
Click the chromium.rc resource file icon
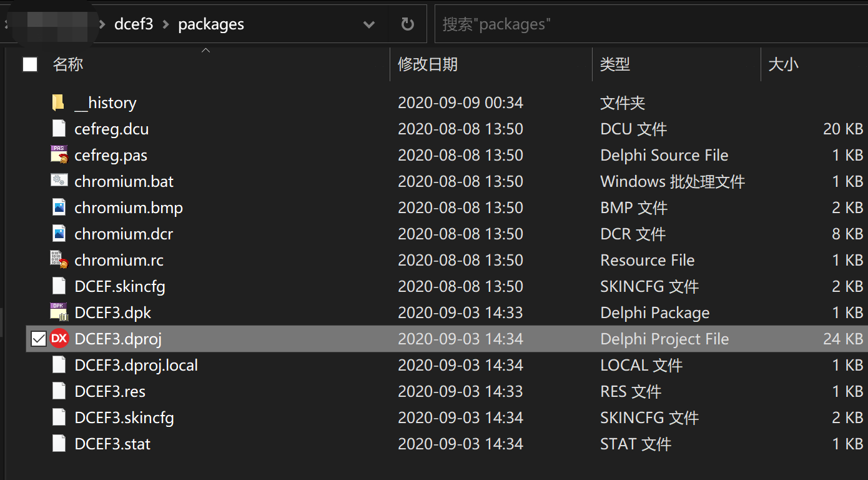coord(59,260)
